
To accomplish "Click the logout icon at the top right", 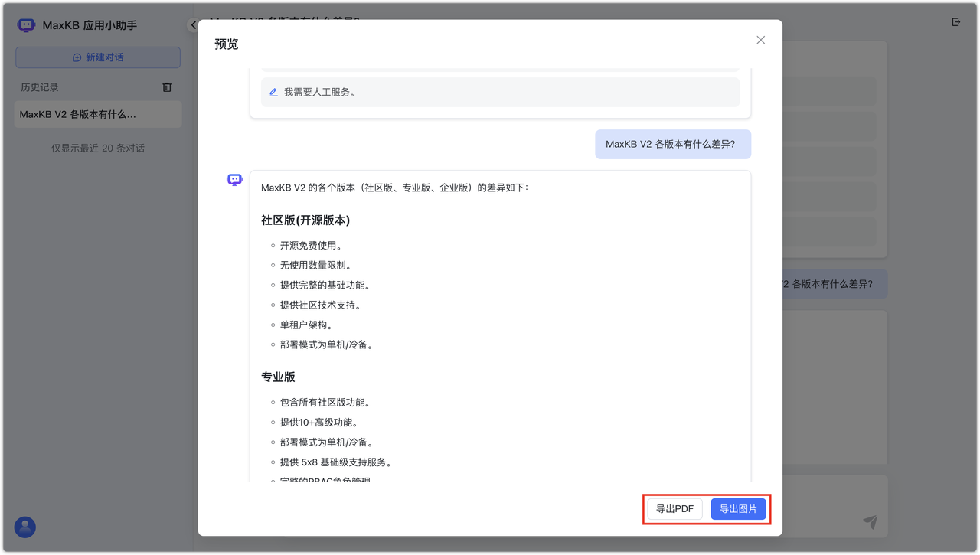I will tap(955, 22).
